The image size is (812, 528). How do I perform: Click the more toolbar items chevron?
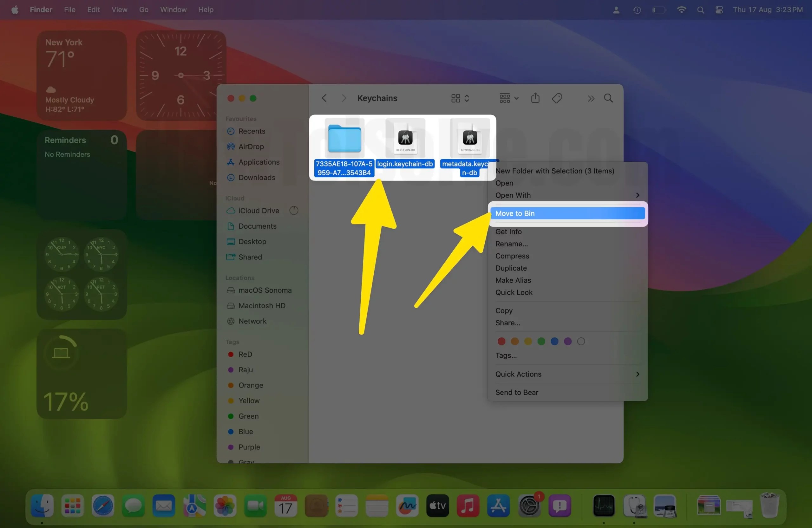[x=591, y=98]
